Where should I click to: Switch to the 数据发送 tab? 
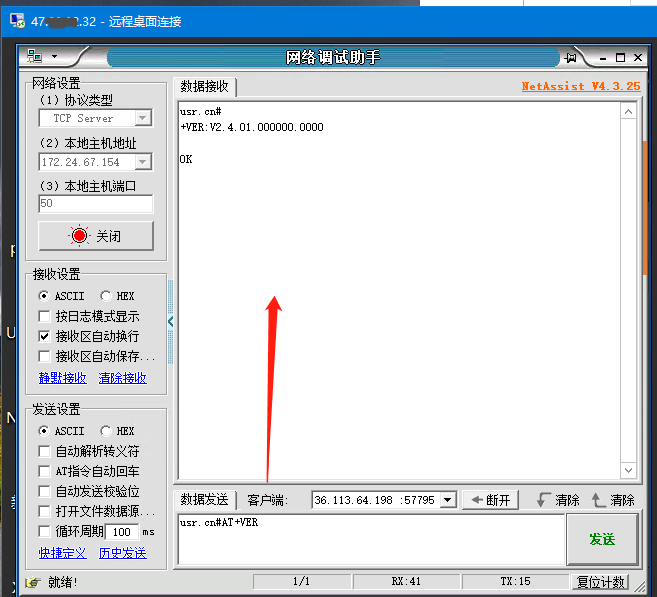204,500
